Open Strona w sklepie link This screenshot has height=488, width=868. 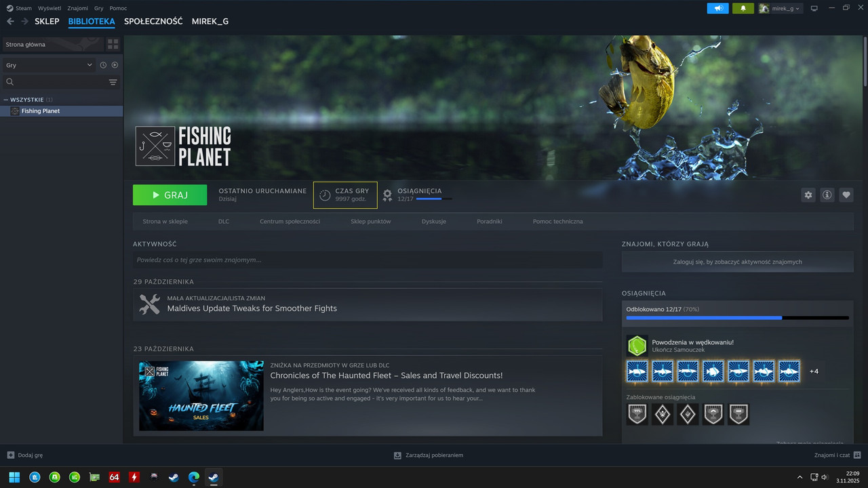tap(165, 222)
